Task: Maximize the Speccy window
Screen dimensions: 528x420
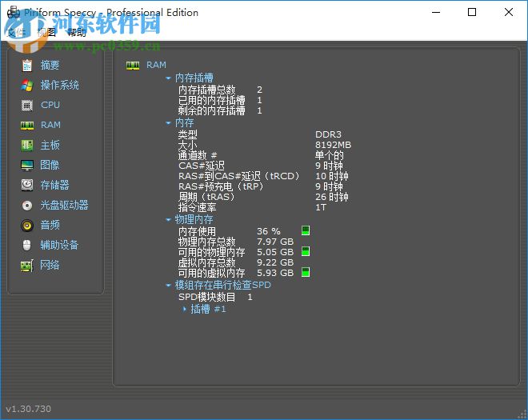Action: pyautogui.click(x=472, y=13)
